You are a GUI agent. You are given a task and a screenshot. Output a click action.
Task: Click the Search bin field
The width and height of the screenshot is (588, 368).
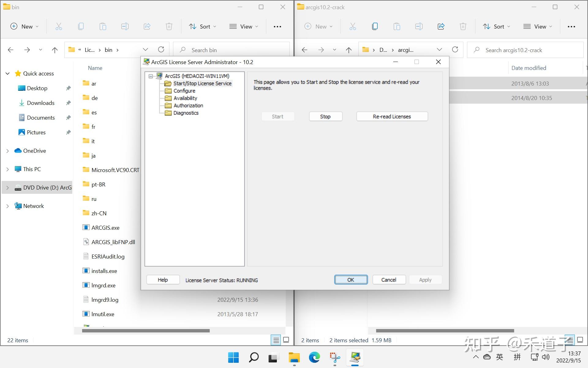232,50
